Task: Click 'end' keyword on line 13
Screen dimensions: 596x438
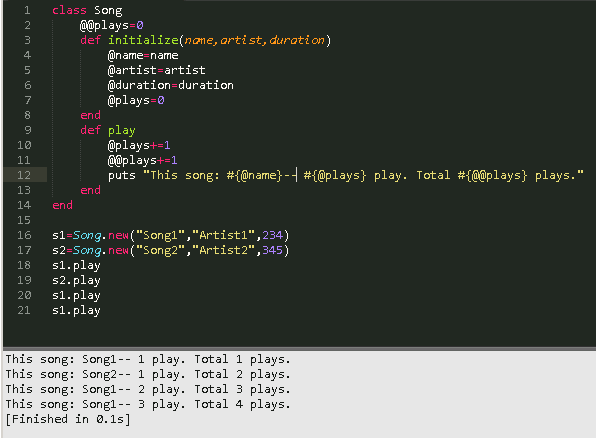Action: (90, 190)
